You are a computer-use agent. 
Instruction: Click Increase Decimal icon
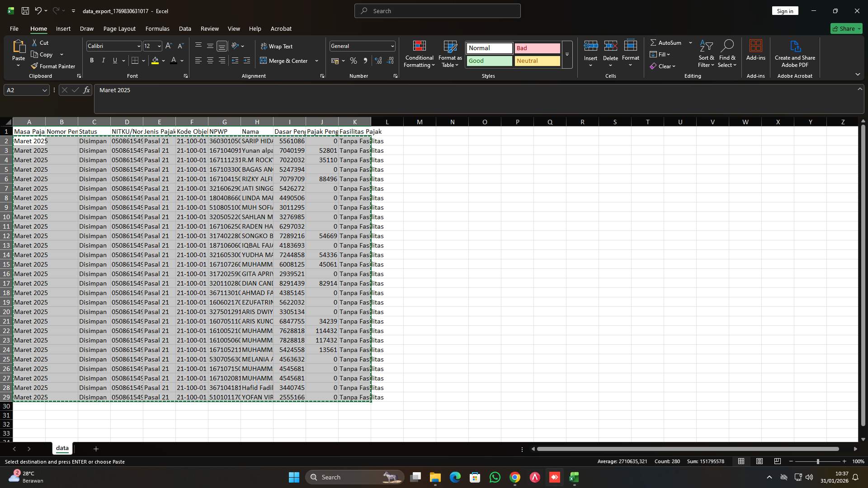378,61
